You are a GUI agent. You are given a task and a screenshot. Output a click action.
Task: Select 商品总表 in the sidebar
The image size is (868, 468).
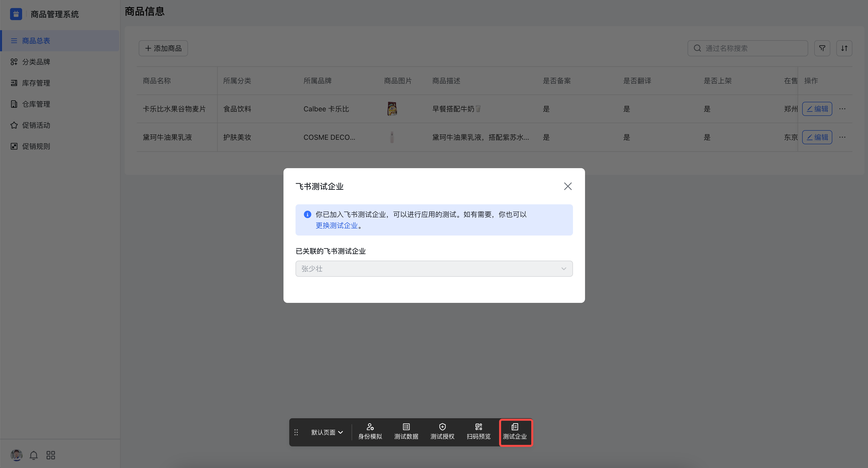(x=60, y=41)
